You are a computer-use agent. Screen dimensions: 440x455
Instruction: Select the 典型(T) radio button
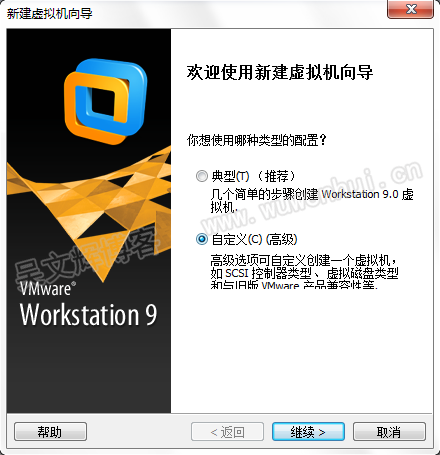(202, 176)
